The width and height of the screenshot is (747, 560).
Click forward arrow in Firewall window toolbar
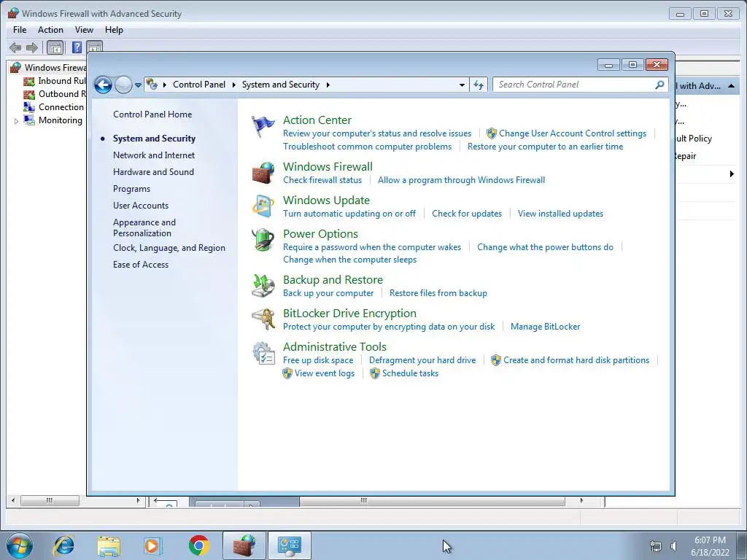32,47
